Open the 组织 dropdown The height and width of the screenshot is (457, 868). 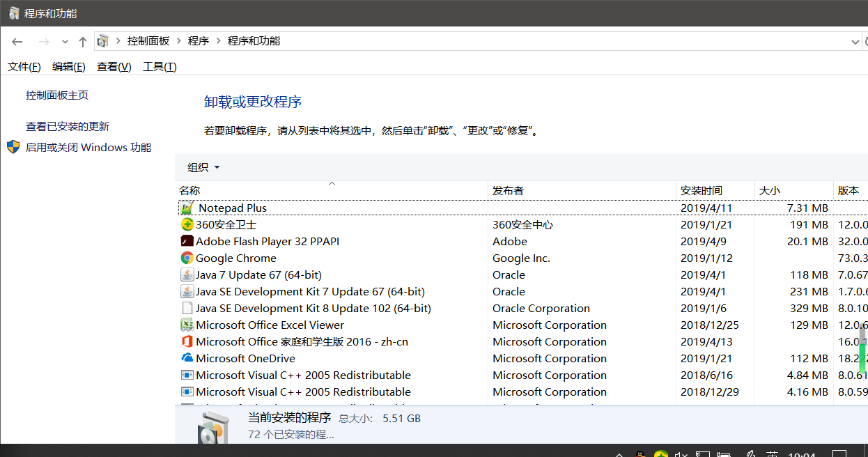[203, 167]
